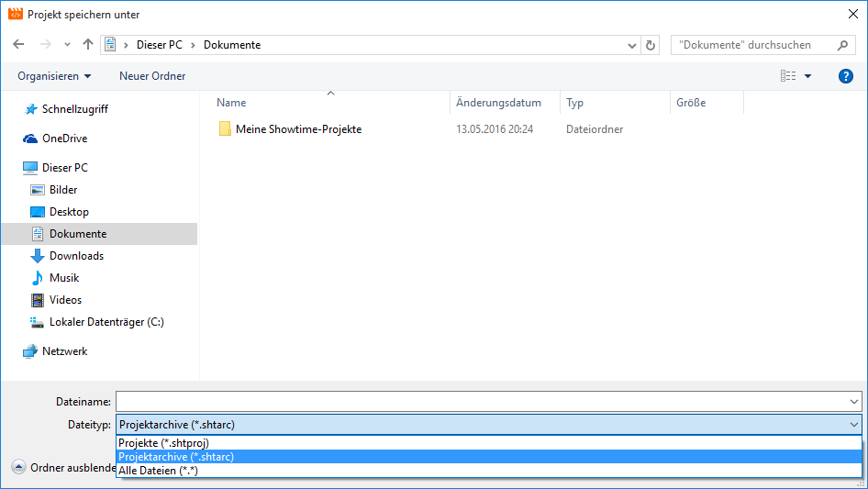Open the Organisieren menu
This screenshot has height=489, width=868.
pos(54,76)
